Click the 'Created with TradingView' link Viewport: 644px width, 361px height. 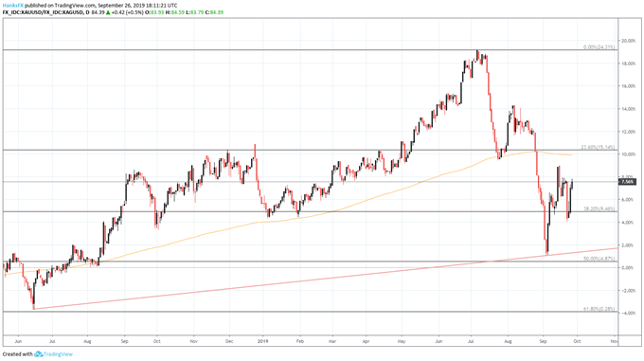(38, 354)
